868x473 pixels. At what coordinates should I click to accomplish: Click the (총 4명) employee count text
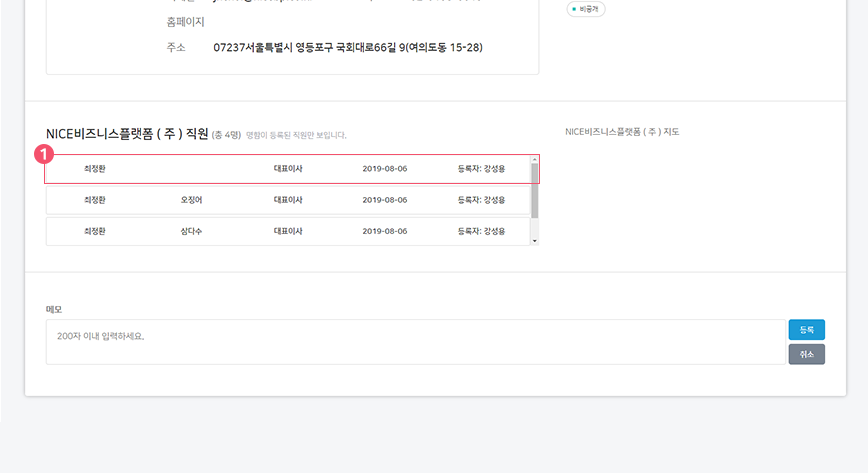(x=226, y=135)
